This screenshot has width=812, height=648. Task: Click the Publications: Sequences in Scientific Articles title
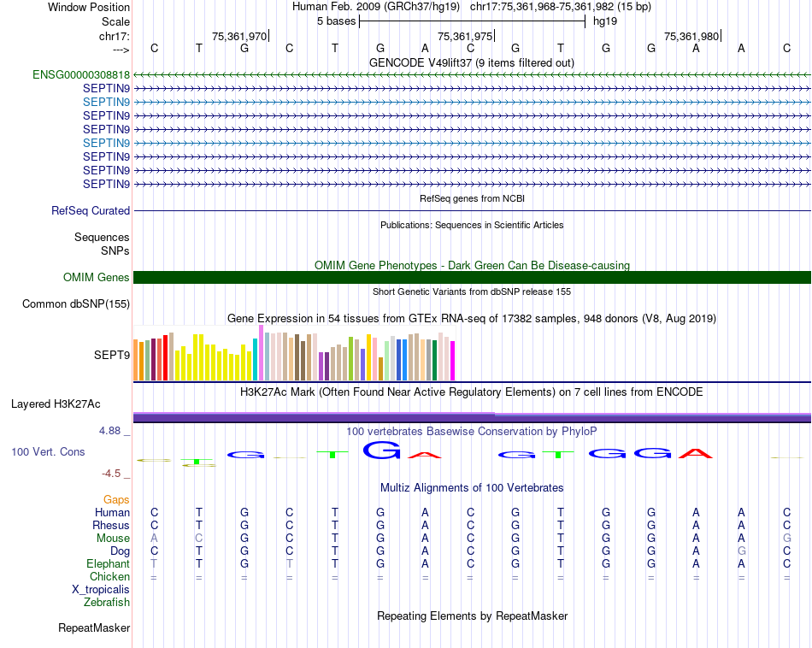[x=472, y=225]
